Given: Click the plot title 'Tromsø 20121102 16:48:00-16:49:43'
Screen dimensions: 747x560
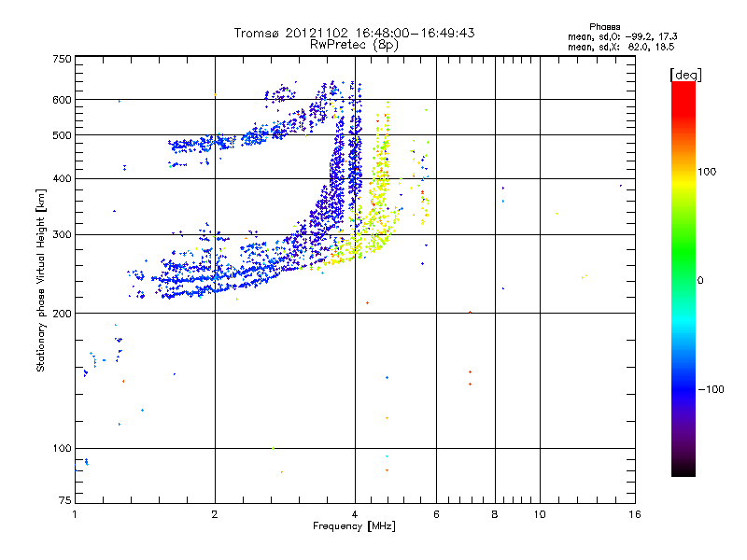Looking at the screenshot, I should [354, 33].
